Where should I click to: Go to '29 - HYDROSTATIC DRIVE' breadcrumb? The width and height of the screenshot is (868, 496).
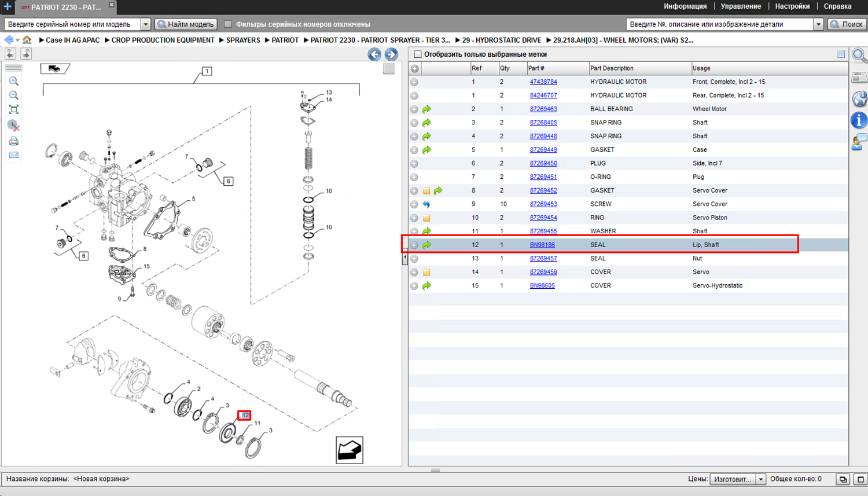(x=502, y=40)
